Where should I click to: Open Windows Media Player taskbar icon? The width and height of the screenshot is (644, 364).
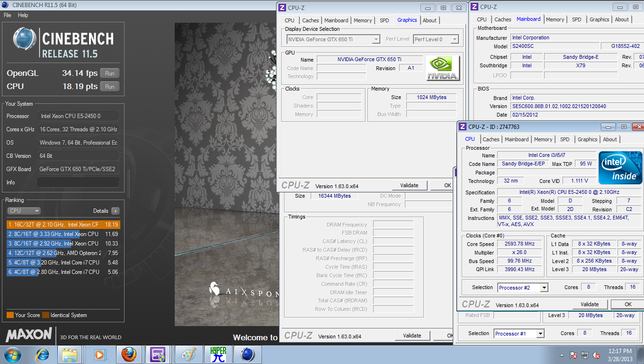[x=99, y=354]
